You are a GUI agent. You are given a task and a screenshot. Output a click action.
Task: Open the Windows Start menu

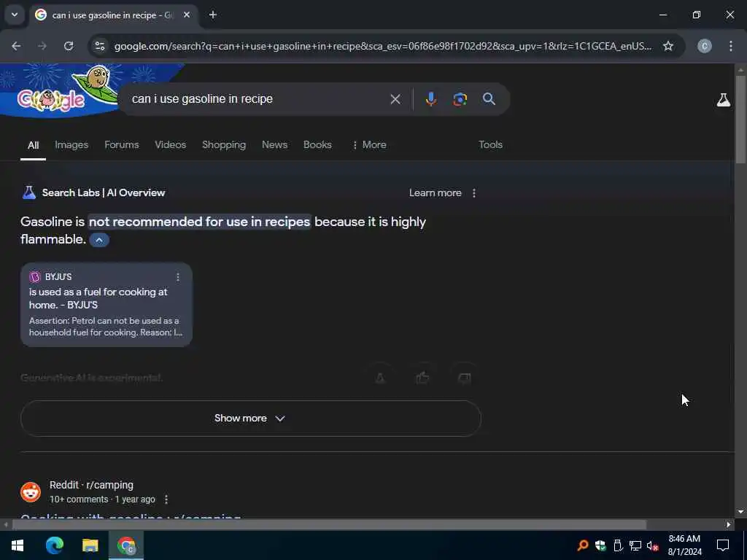pos(18,545)
